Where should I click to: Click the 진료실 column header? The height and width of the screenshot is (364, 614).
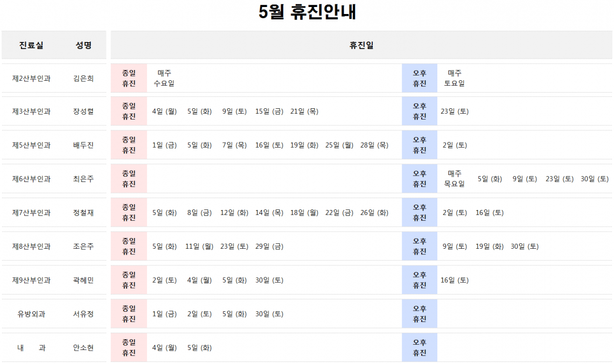pyautogui.click(x=31, y=45)
